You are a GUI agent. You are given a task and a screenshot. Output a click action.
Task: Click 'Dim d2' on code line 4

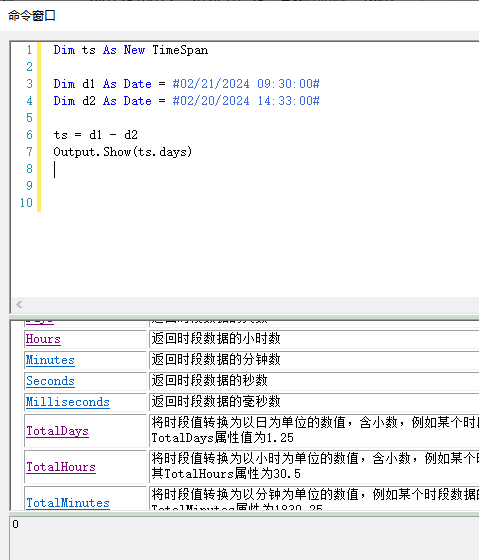[74, 101]
